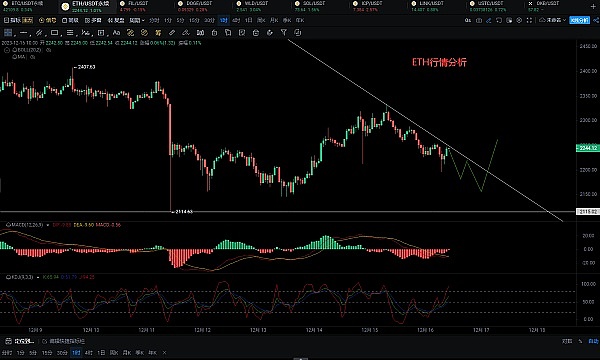
Task: Click the layers stack icon in drawing toolbar
Action: pos(298,33)
